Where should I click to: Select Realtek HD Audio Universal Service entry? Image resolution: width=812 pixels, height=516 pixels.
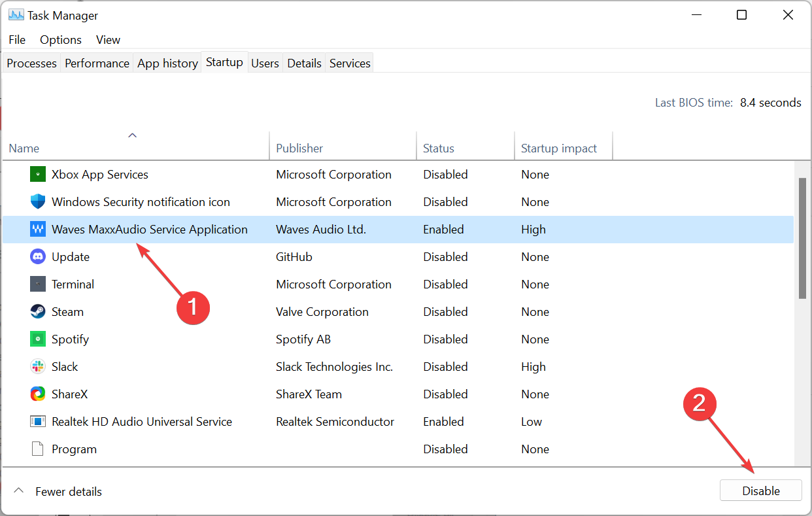(x=142, y=422)
